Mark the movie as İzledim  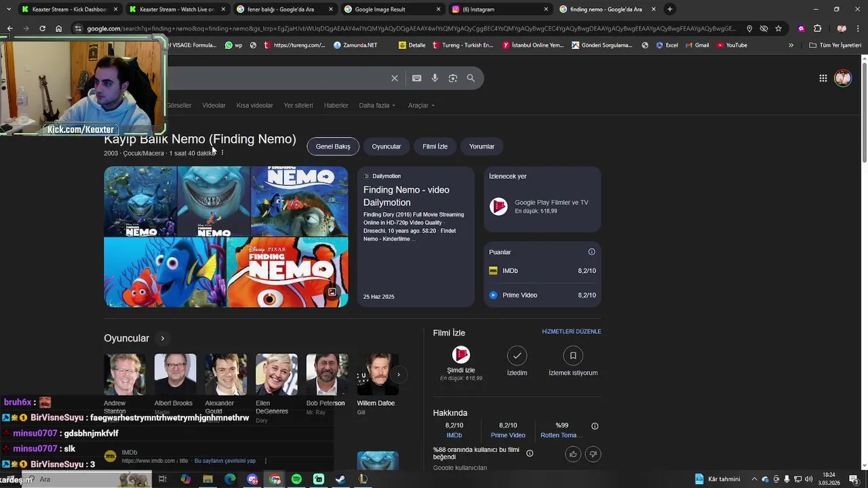tap(517, 362)
